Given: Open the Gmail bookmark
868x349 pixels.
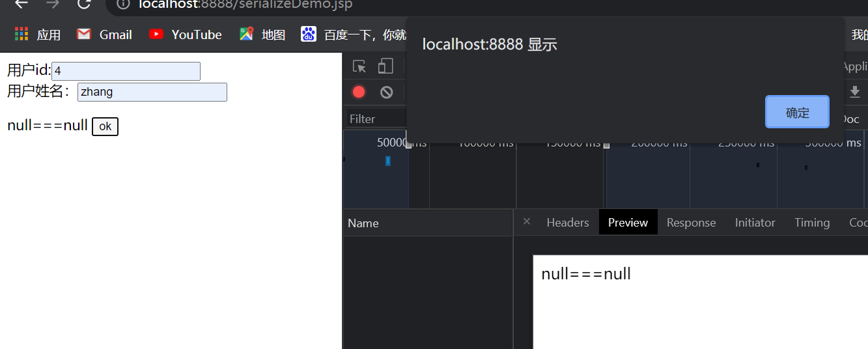Looking at the screenshot, I should [x=104, y=35].
